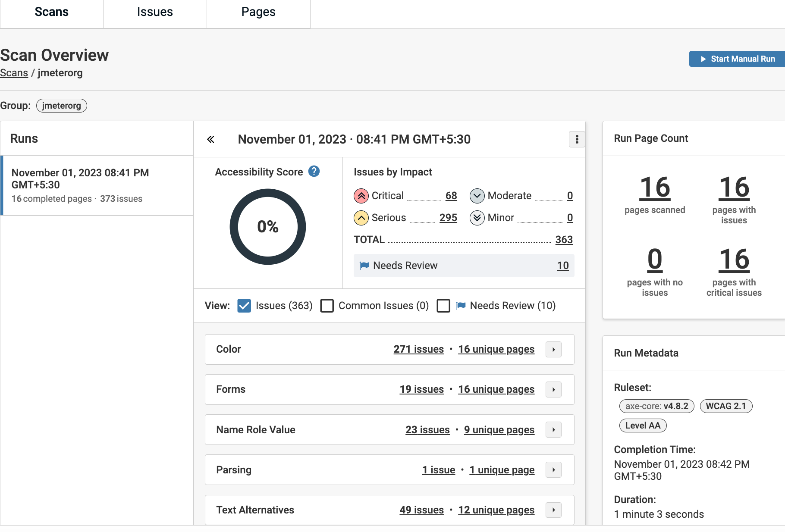The image size is (785, 532).
Task: Follow the Scans breadcrumb link
Action: click(x=14, y=73)
